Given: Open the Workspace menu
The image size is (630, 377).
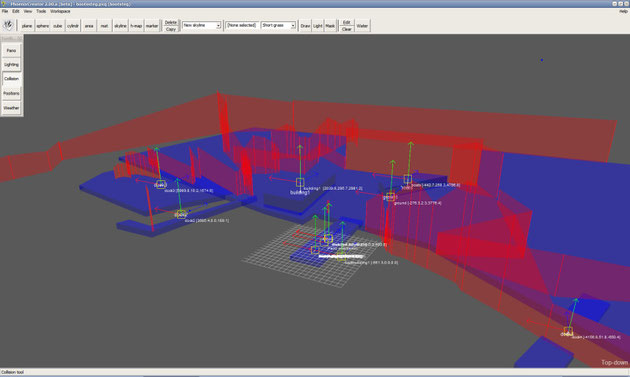Looking at the screenshot, I should (x=60, y=11).
